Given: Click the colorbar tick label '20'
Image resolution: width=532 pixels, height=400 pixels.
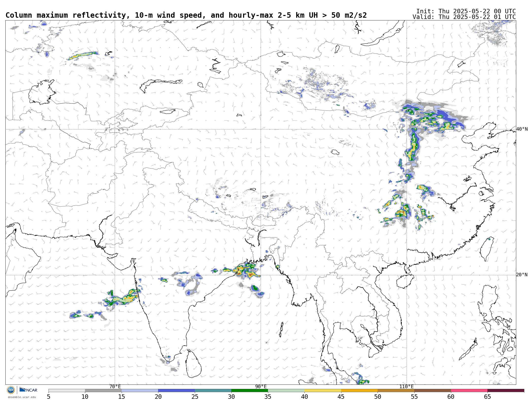Looking at the screenshot, I should (x=158, y=397).
